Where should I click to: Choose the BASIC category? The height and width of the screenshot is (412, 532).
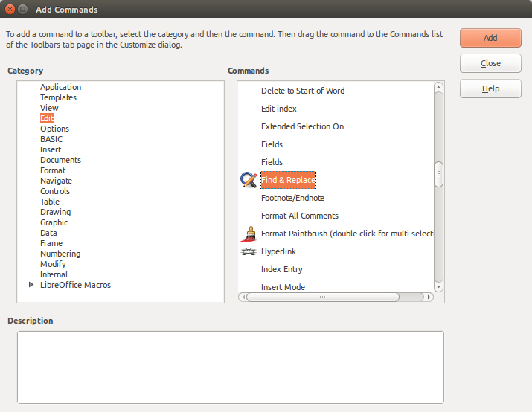coord(51,139)
